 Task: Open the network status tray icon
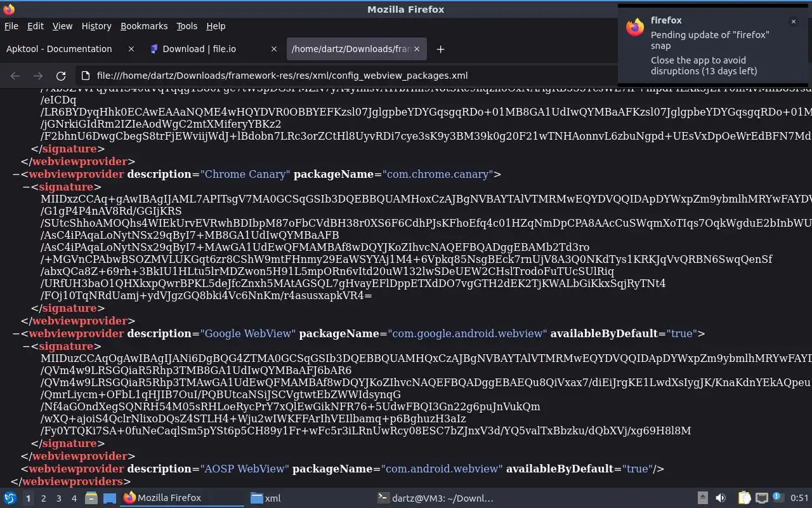click(762, 498)
